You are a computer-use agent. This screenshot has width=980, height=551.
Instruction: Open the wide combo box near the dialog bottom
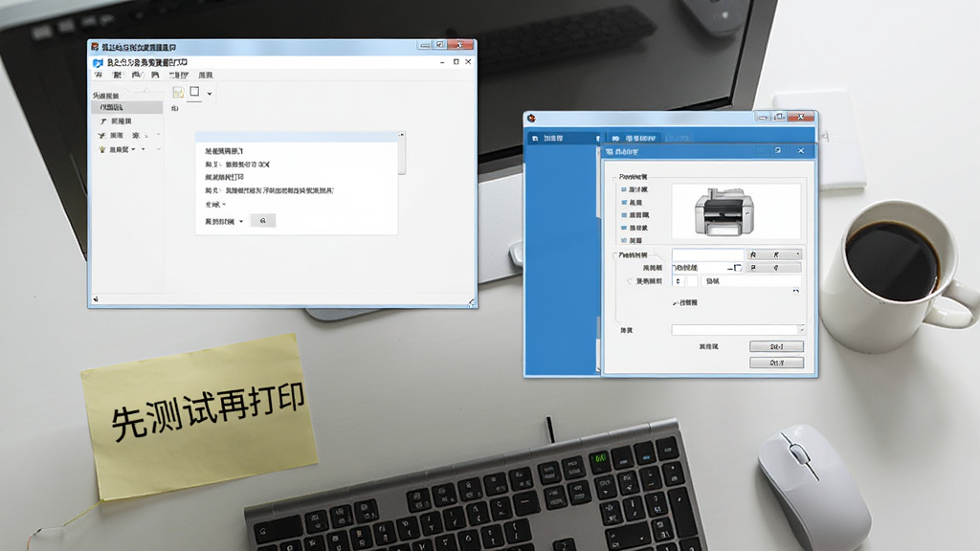tap(738, 330)
